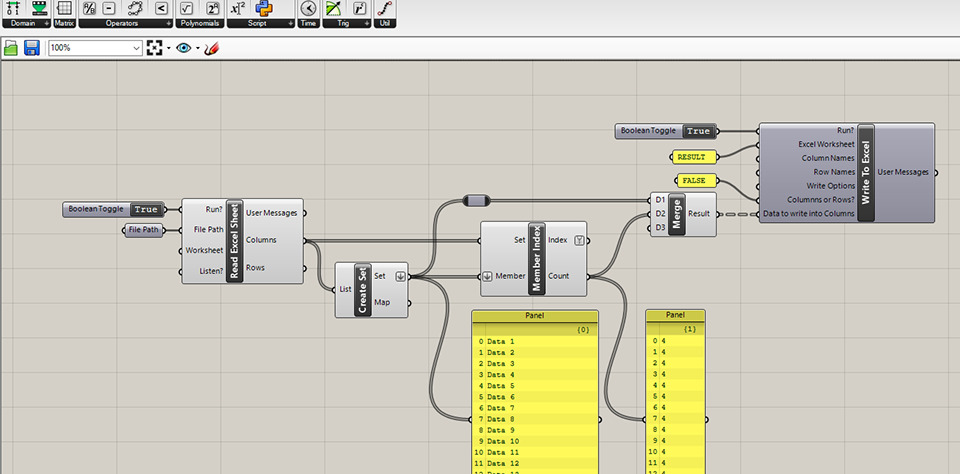Image resolution: width=960 pixels, height=474 pixels.
Task: Click the Count output of Member Index
Action: point(558,276)
